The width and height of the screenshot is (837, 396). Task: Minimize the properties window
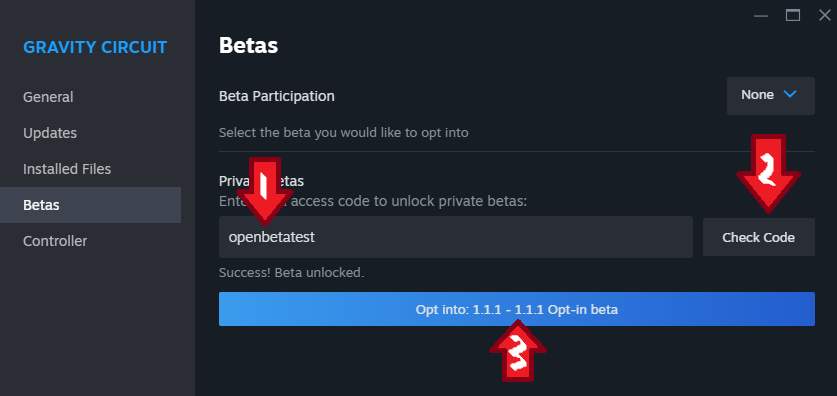coord(761,16)
